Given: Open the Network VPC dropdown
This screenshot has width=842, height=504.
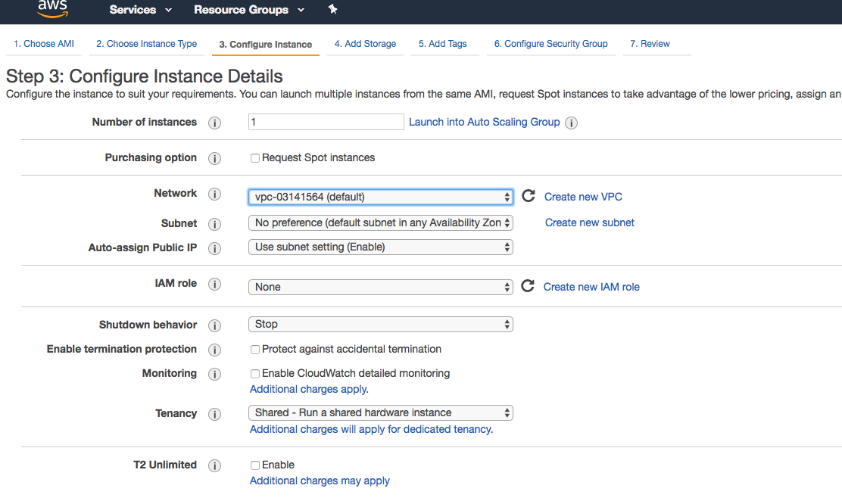Looking at the screenshot, I should tap(380, 197).
